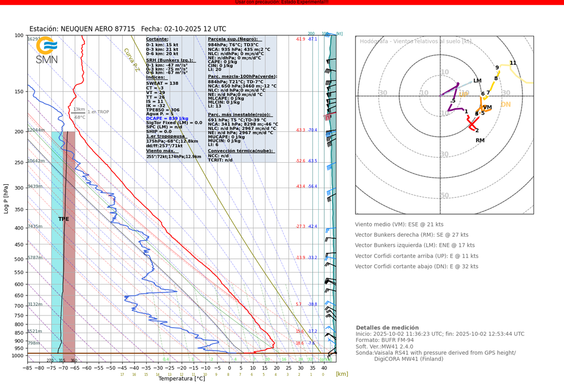Select 'Vector Corfidi cortante abajo (DN)' line
564x392 pixels.
[417, 267]
